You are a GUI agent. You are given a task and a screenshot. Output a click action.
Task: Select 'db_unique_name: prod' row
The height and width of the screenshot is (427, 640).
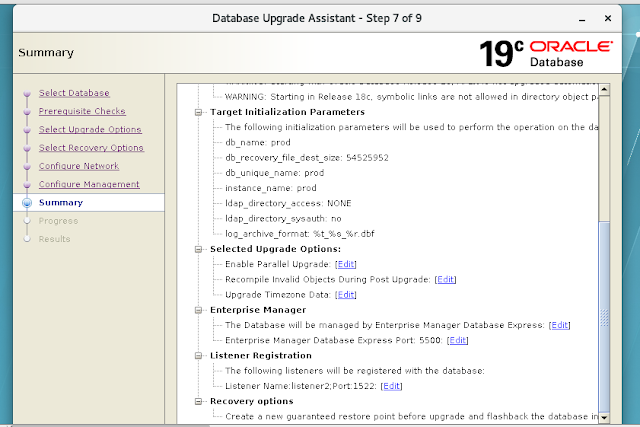pos(275,173)
